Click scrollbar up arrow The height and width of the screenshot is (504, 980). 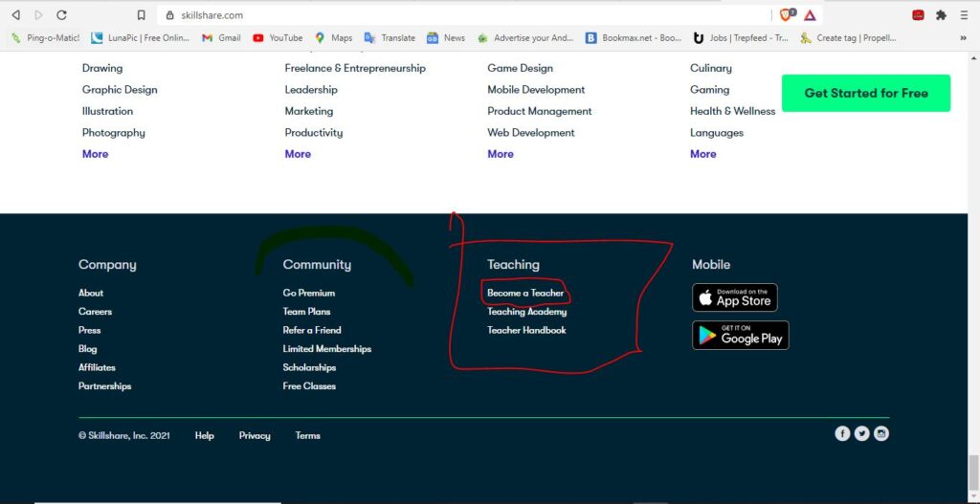tap(973, 57)
